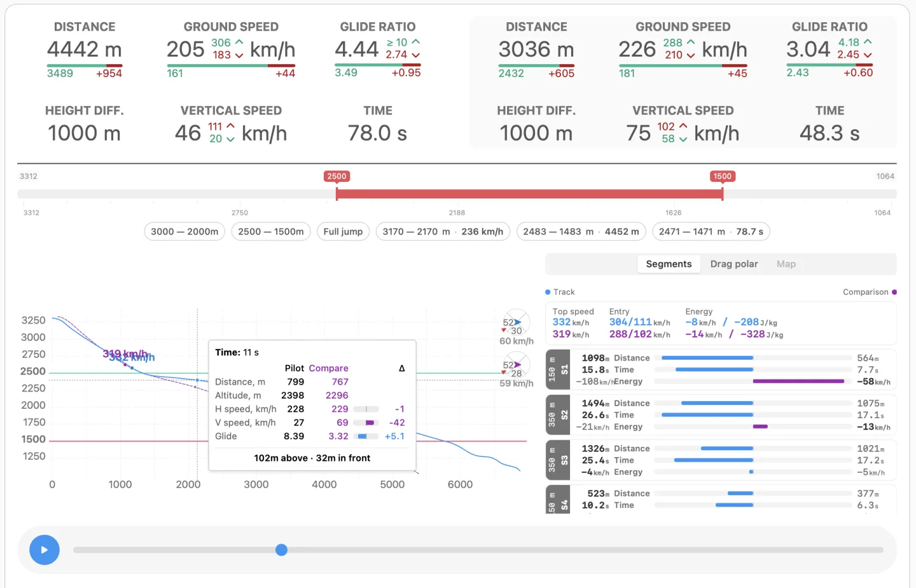Select the 2500 range start marker
Screen dimensions: 916x588
coord(337,176)
